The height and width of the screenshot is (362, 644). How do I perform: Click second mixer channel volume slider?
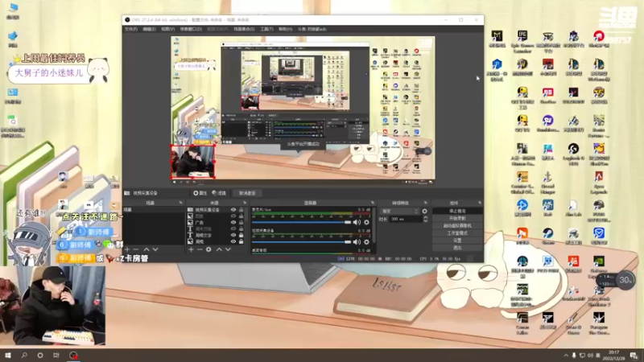click(x=301, y=242)
